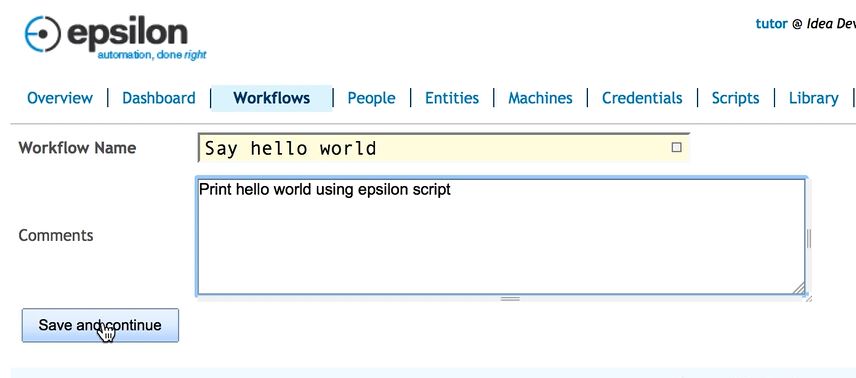Screen dimensions: 856x378
Task: Select the Workflows tab
Action: (x=271, y=98)
